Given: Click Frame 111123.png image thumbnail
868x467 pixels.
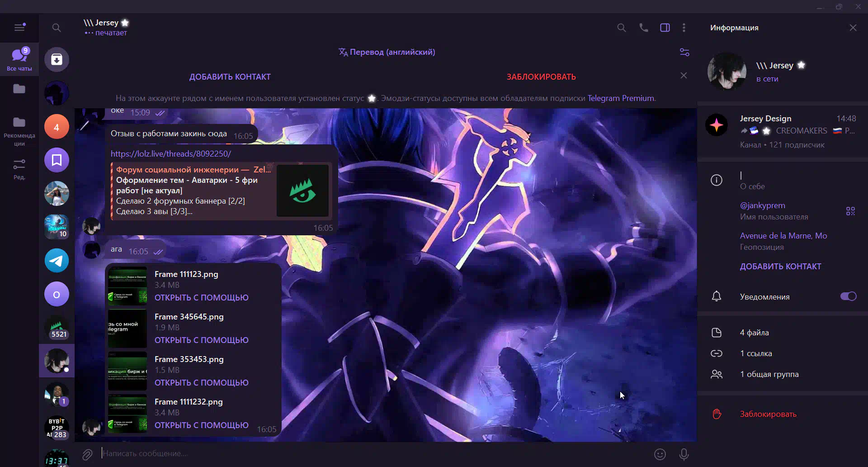Looking at the screenshot, I should coord(127,286).
